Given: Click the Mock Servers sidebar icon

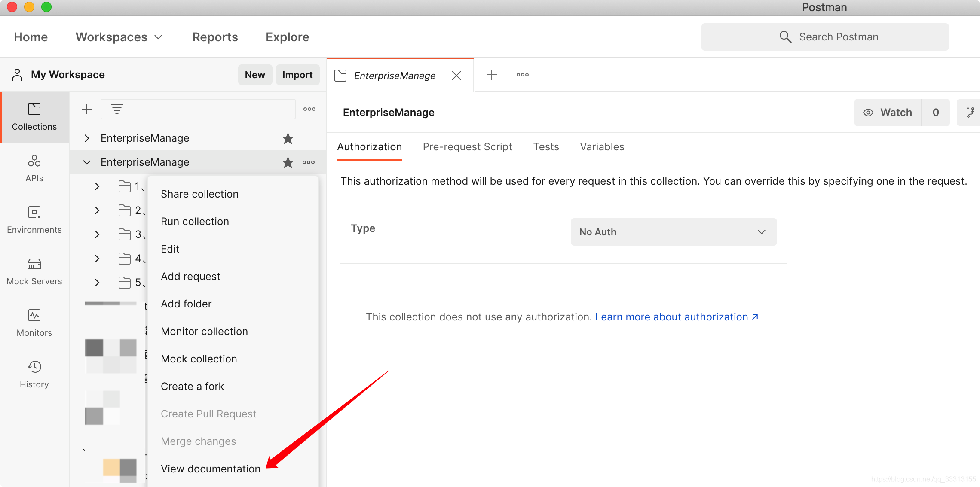Looking at the screenshot, I should click(34, 272).
